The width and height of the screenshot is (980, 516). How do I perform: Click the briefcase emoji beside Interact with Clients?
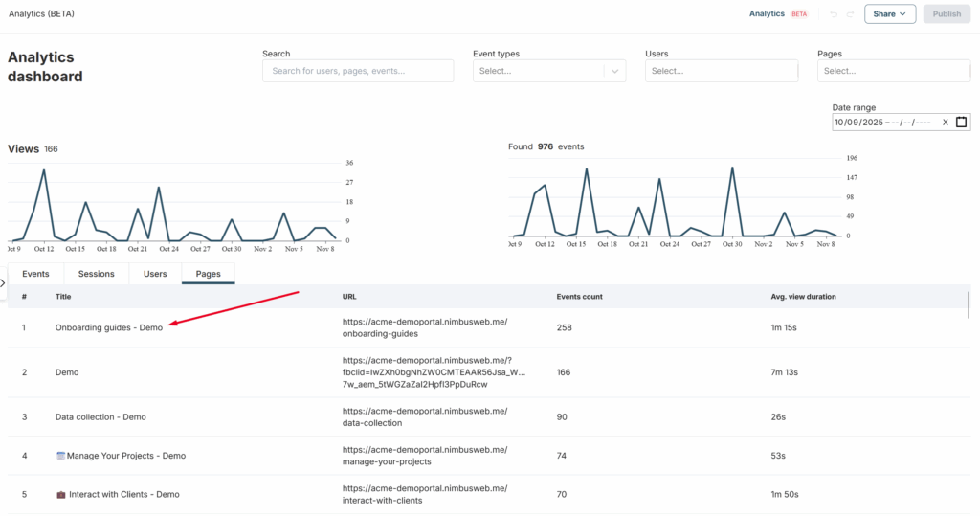[61, 494]
